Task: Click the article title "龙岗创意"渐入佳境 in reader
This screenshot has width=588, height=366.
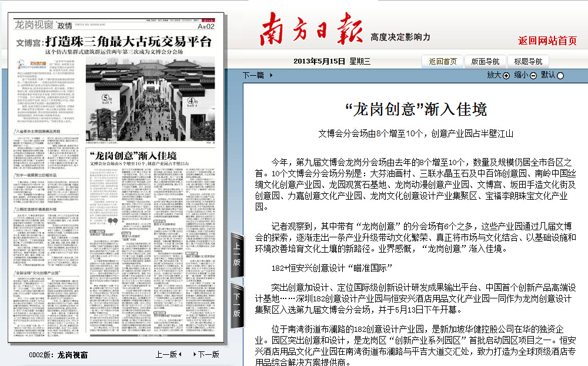Action: point(416,109)
